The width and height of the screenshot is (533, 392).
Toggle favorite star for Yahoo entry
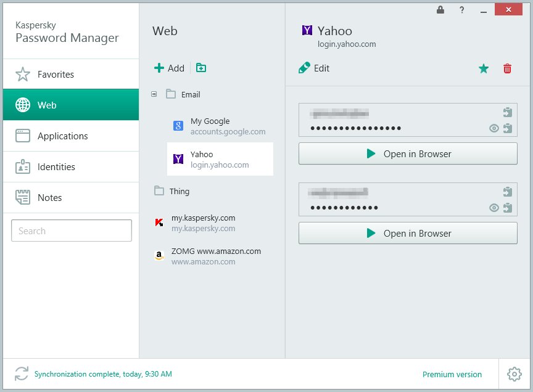pos(484,68)
